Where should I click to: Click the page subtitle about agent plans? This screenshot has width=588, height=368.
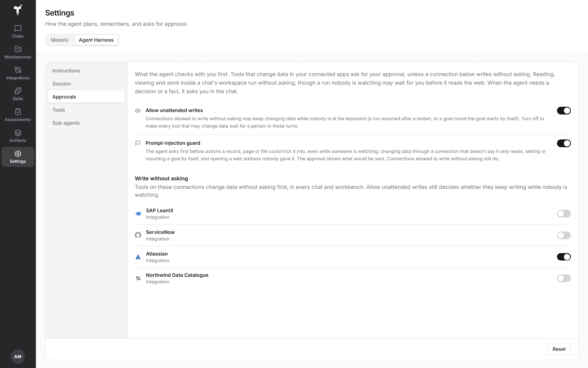(x=116, y=24)
